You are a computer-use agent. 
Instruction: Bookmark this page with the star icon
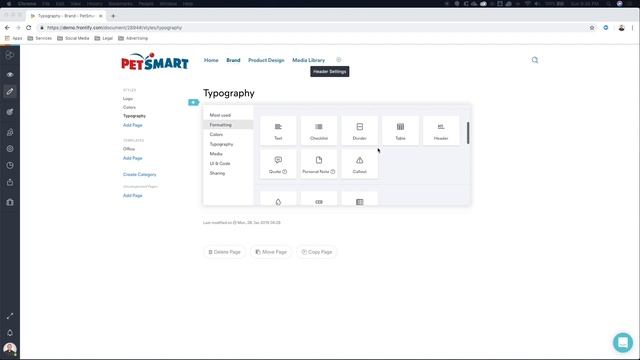(x=592, y=28)
